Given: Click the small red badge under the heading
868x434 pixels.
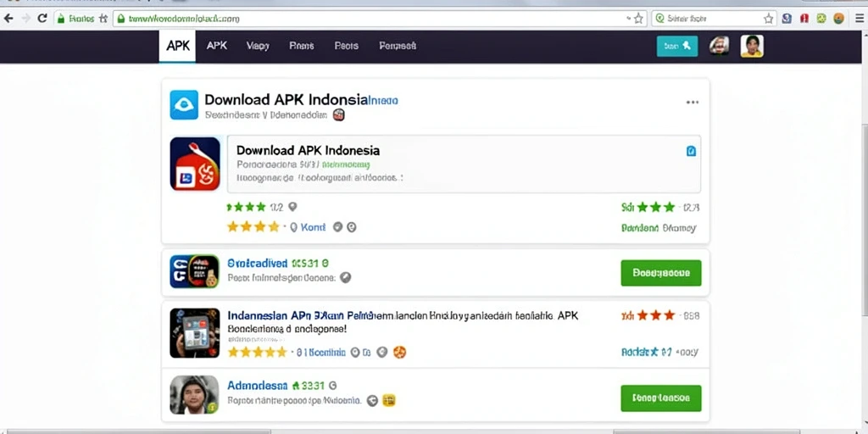Looking at the screenshot, I should (x=339, y=115).
